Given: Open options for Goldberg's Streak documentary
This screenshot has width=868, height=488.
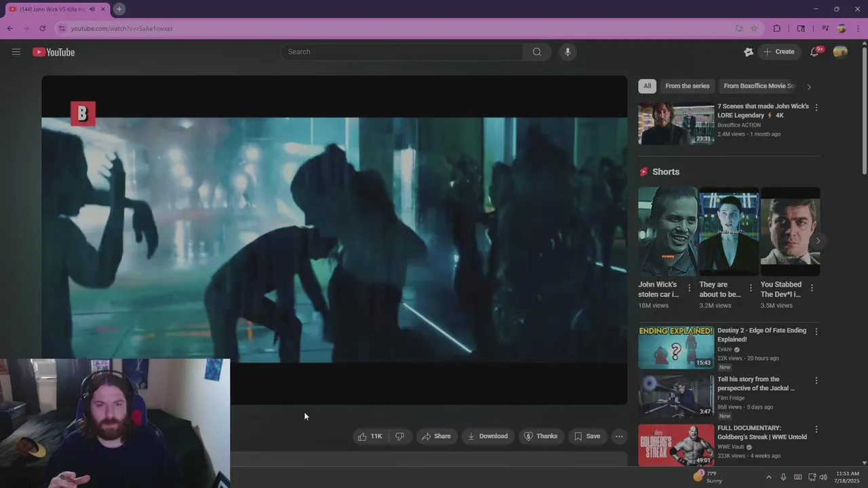Looking at the screenshot, I should click(816, 430).
